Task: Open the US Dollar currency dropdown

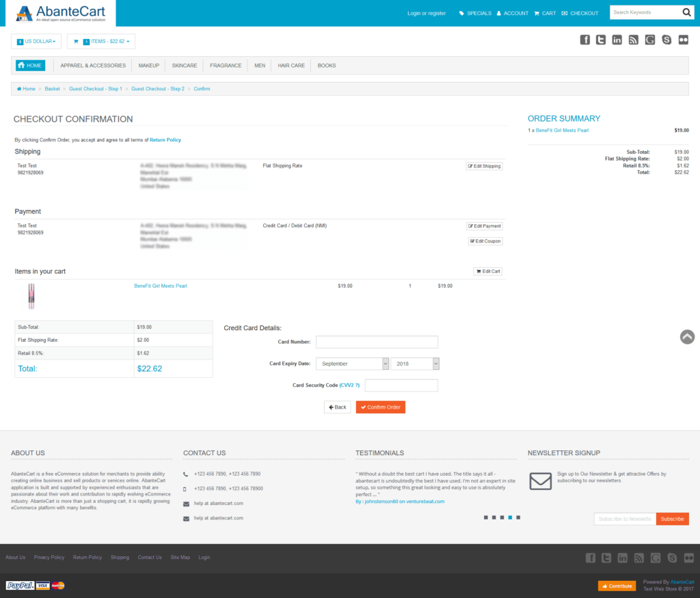Action: click(x=36, y=42)
